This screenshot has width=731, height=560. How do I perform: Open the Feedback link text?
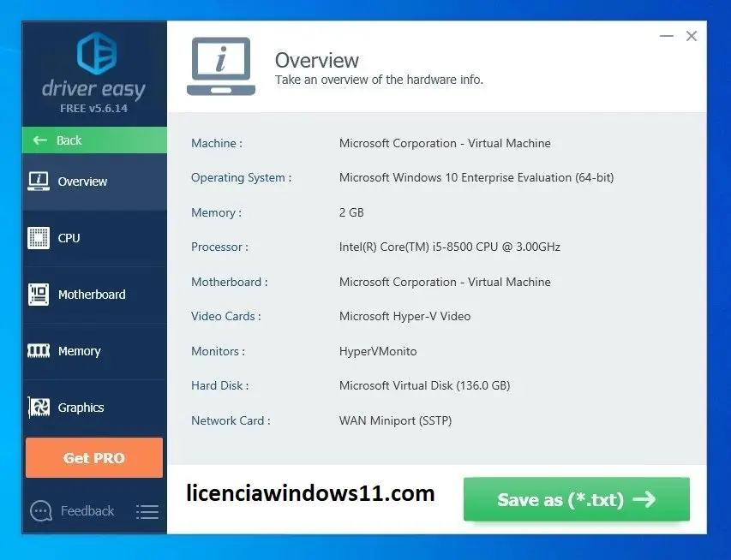coord(87,511)
